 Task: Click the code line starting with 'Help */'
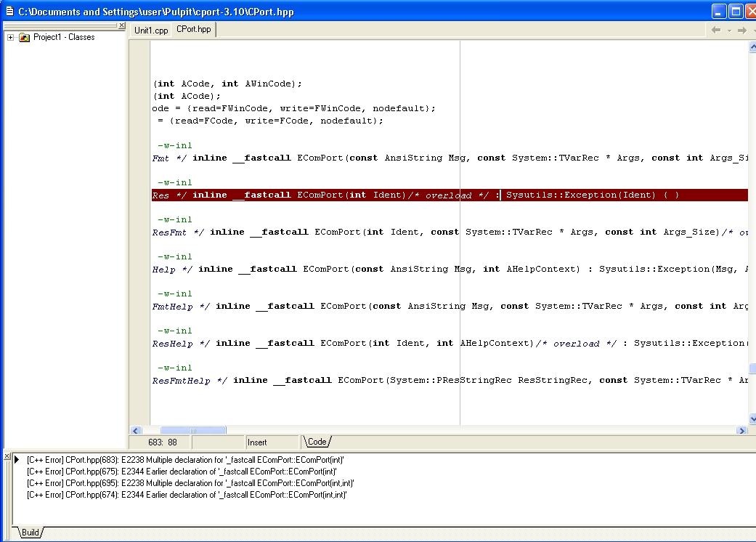pos(450,269)
